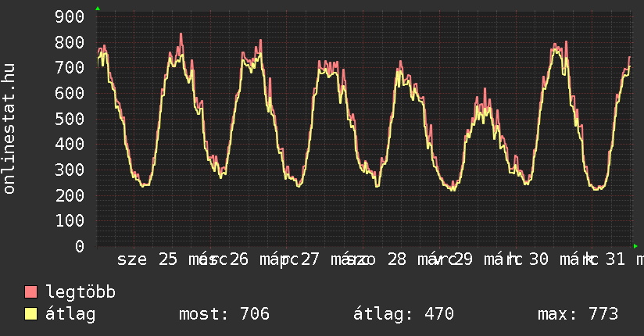The image size is (644, 336).
Task: Click the green arrow atop the y-axis
Action: pyautogui.click(x=98, y=9)
